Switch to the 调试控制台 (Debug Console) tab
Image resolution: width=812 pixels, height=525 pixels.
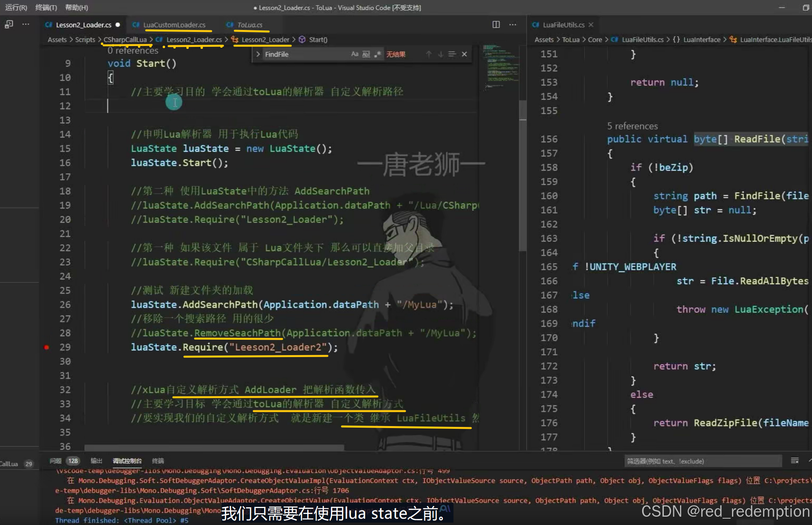[127, 461]
